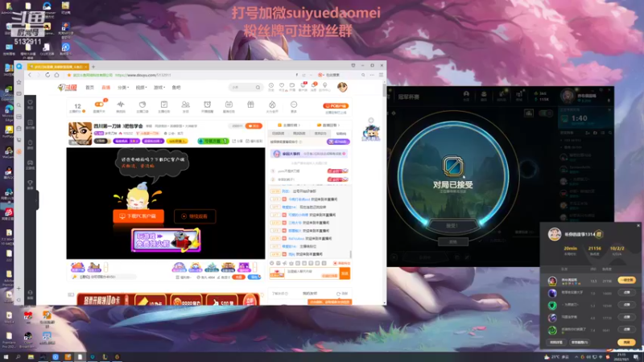644x362 pixels.
Task: Open the alarm clock reminder icon
Action: coord(208,105)
